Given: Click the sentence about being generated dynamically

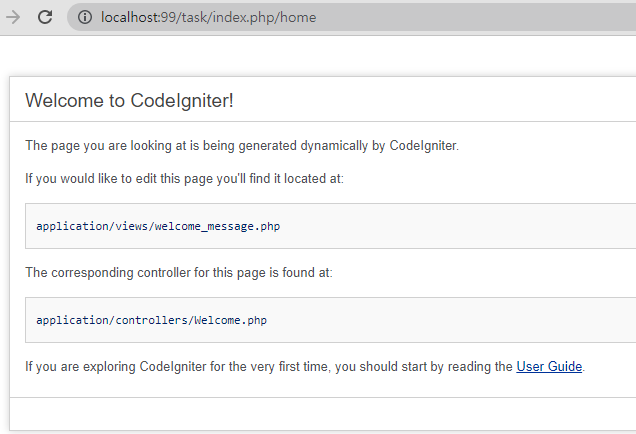Looking at the screenshot, I should [242, 146].
